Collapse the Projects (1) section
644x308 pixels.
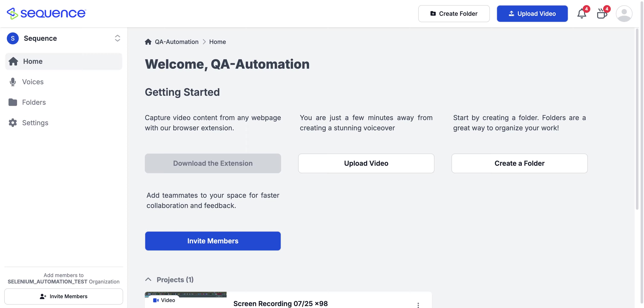tap(148, 279)
